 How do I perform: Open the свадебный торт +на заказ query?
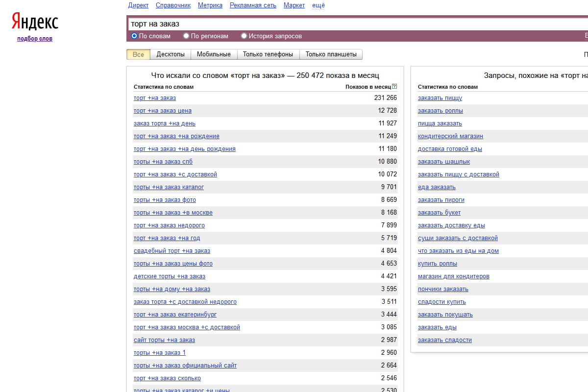point(172,251)
